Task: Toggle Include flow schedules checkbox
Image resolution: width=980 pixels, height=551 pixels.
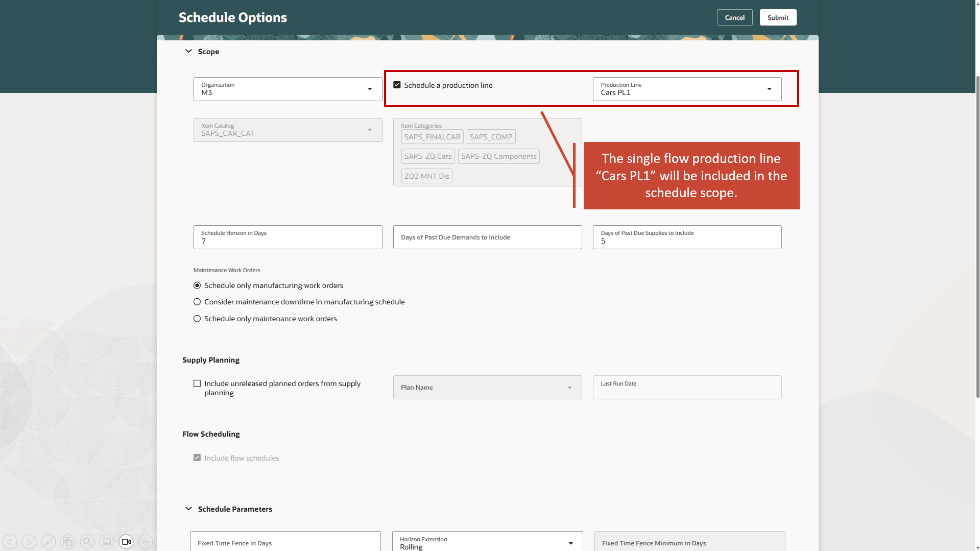Action: [197, 458]
